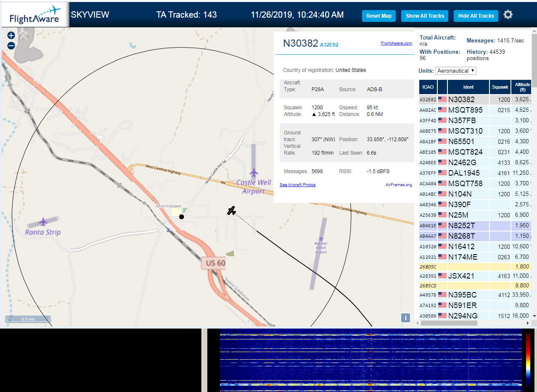Click the FlightAware logo
The image size is (537, 392).
pos(35,15)
